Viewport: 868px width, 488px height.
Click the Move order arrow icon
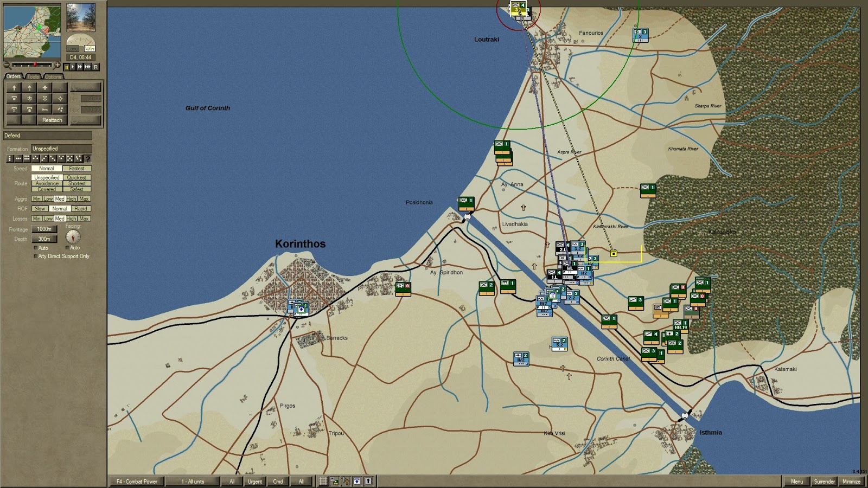14,88
